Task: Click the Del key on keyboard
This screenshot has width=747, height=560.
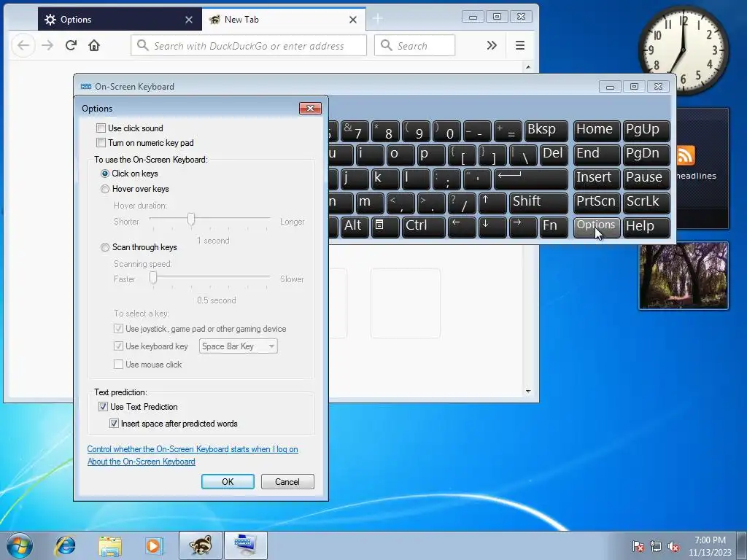Action: pos(554,155)
